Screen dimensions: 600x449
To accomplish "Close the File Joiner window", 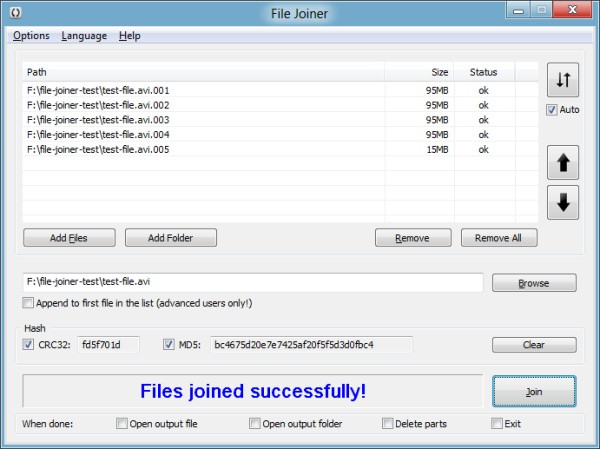I will [573, 10].
